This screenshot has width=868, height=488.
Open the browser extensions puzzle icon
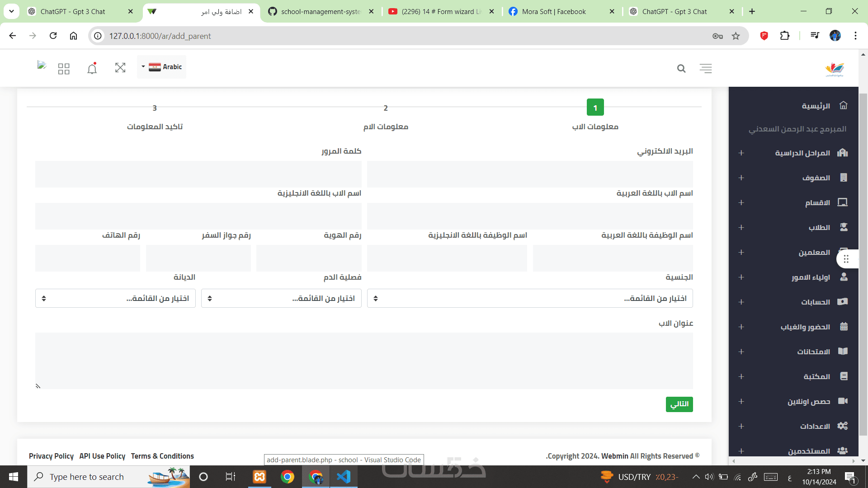coord(785,36)
